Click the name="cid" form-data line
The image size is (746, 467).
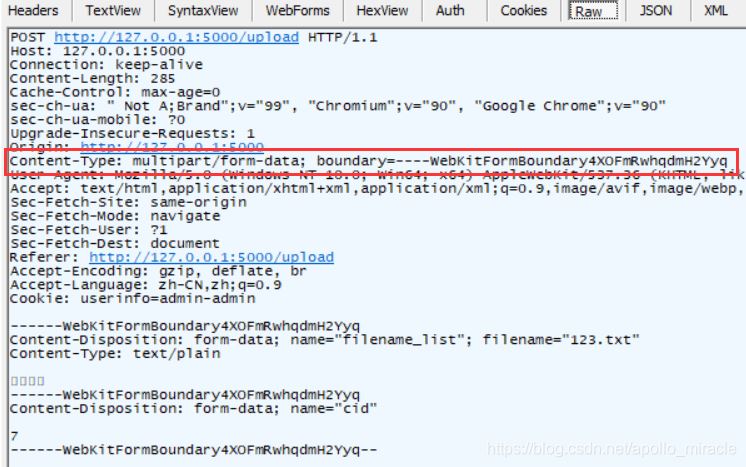193,409
